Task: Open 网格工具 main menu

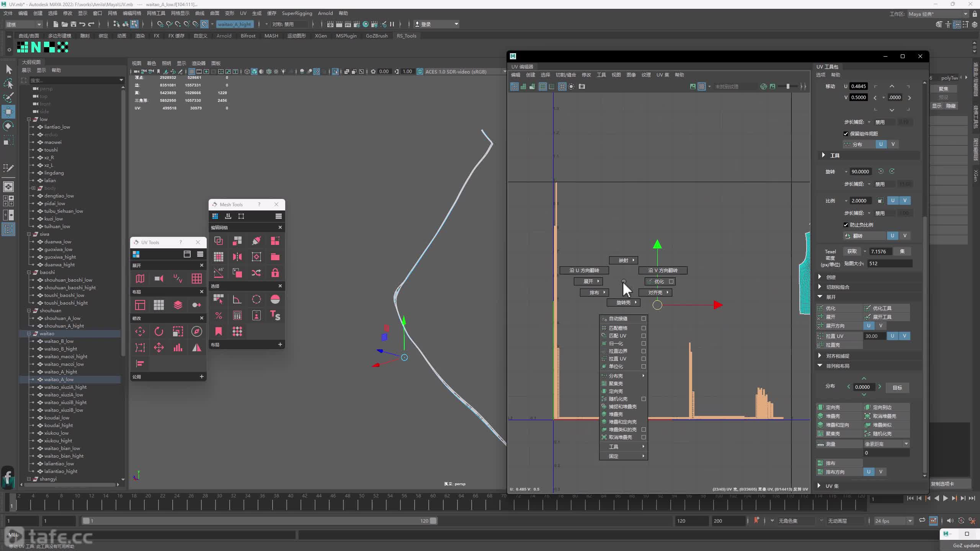Action: click(156, 13)
